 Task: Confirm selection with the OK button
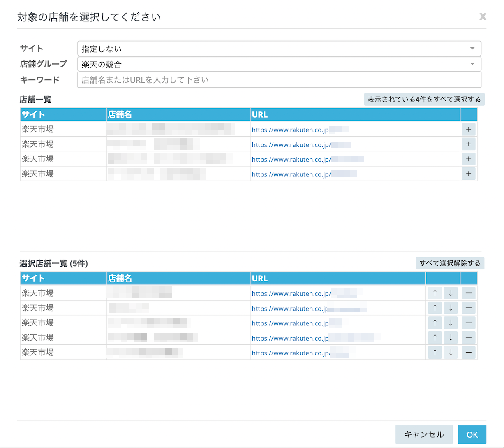[472, 434]
